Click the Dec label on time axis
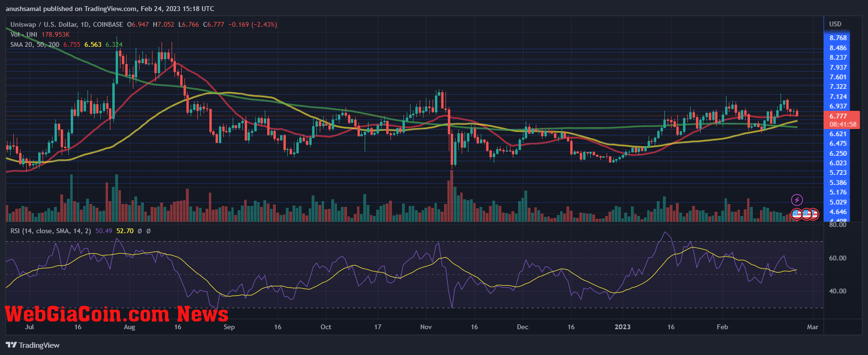 [x=522, y=327]
